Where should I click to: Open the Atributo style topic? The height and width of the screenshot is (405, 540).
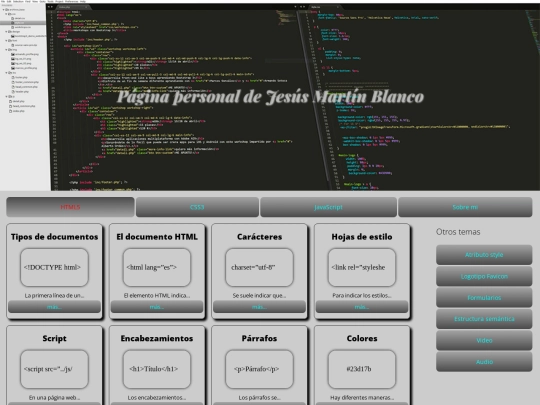[484, 255]
